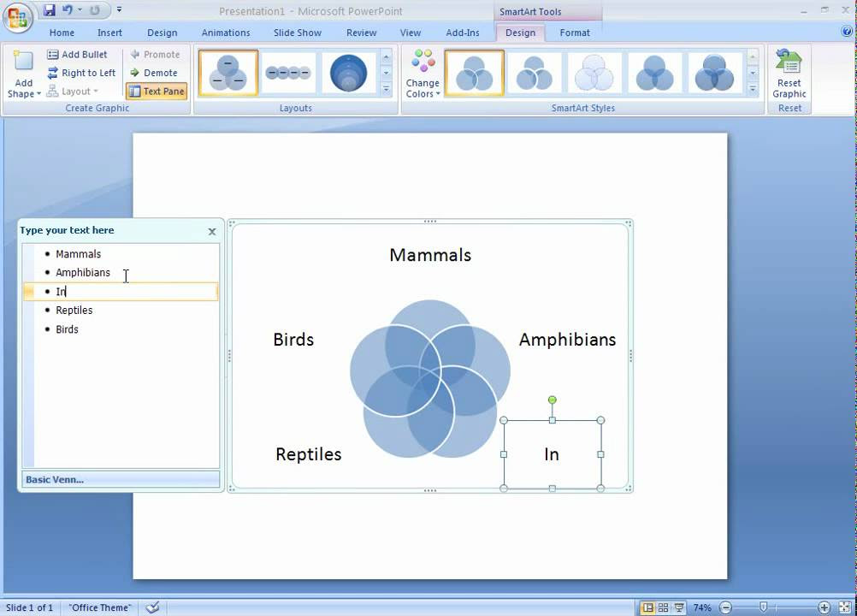Click the 'In' bullet entry in text pane
This screenshot has width=857, height=616.
[x=121, y=292]
